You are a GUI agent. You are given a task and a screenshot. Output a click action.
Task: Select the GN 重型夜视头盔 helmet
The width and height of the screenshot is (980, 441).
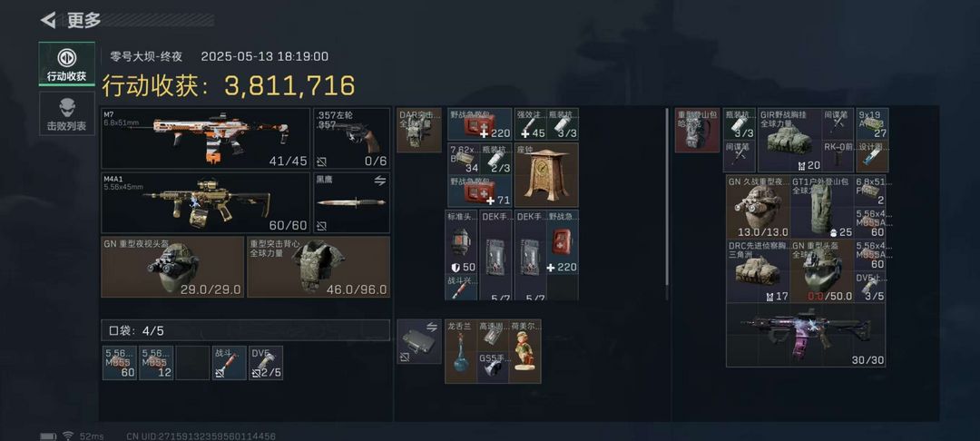pos(172,267)
